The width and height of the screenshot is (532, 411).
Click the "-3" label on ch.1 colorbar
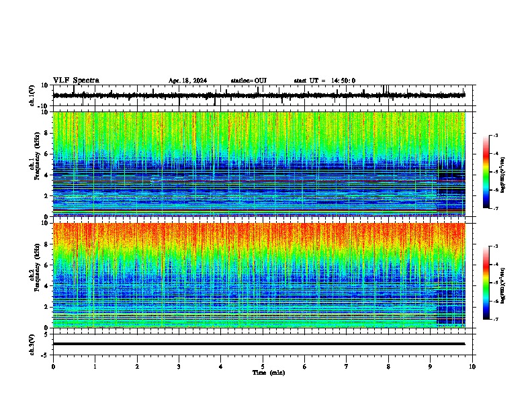[496, 136]
